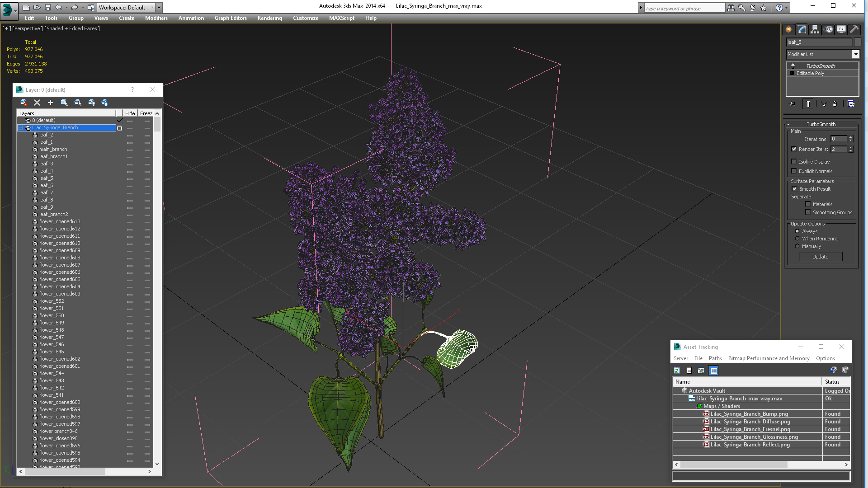Expand the Editable Poly sub-object tree
The image size is (868, 488).
click(x=792, y=73)
